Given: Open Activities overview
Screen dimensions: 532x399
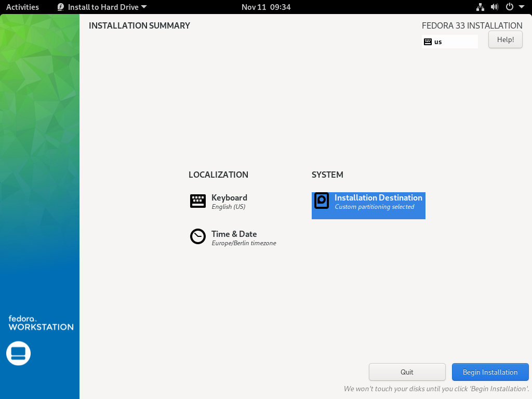Looking at the screenshot, I should (x=22, y=7).
